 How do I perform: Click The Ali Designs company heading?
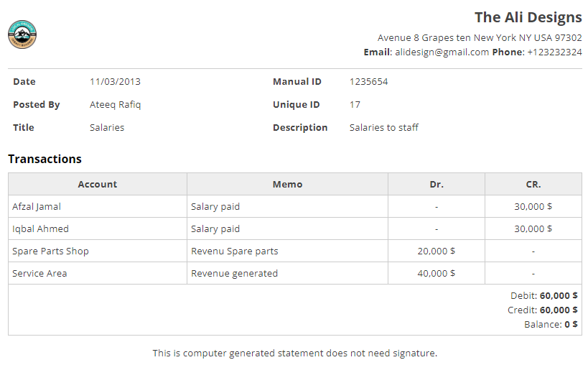[528, 17]
